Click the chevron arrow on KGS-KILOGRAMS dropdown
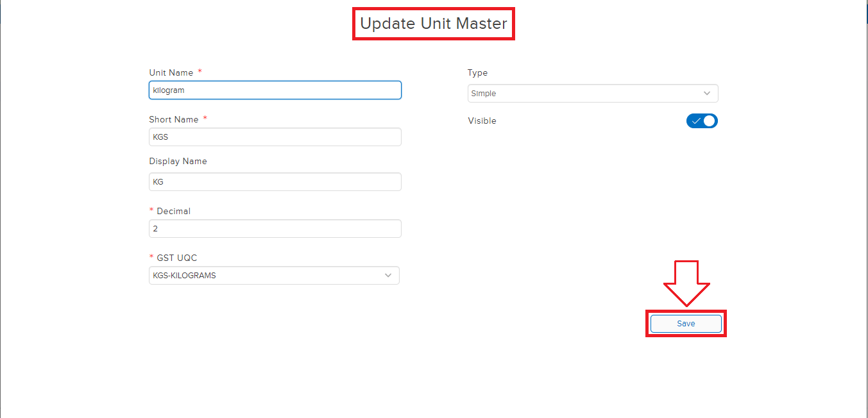Screen dimensions: 868x418 pyautogui.click(x=388, y=276)
